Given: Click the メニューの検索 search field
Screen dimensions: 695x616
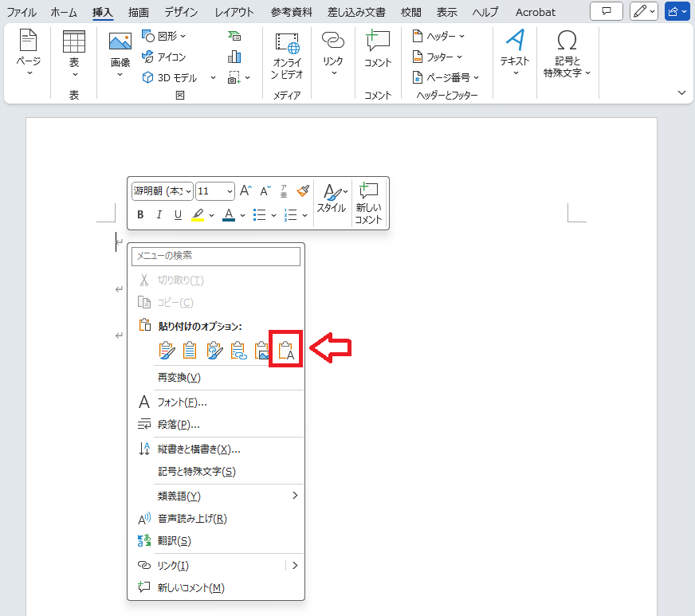Looking at the screenshot, I should click(x=216, y=256).
